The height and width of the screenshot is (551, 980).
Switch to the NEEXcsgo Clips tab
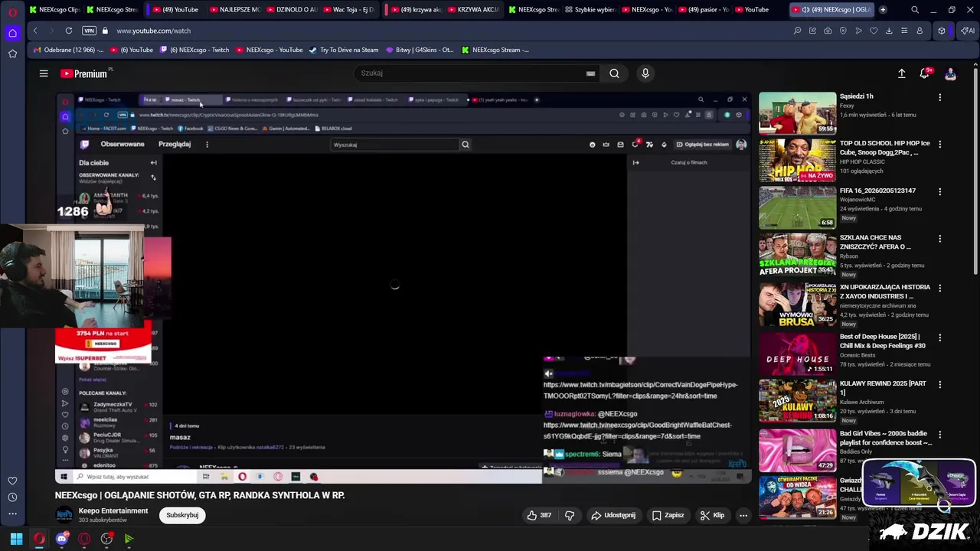54,10
